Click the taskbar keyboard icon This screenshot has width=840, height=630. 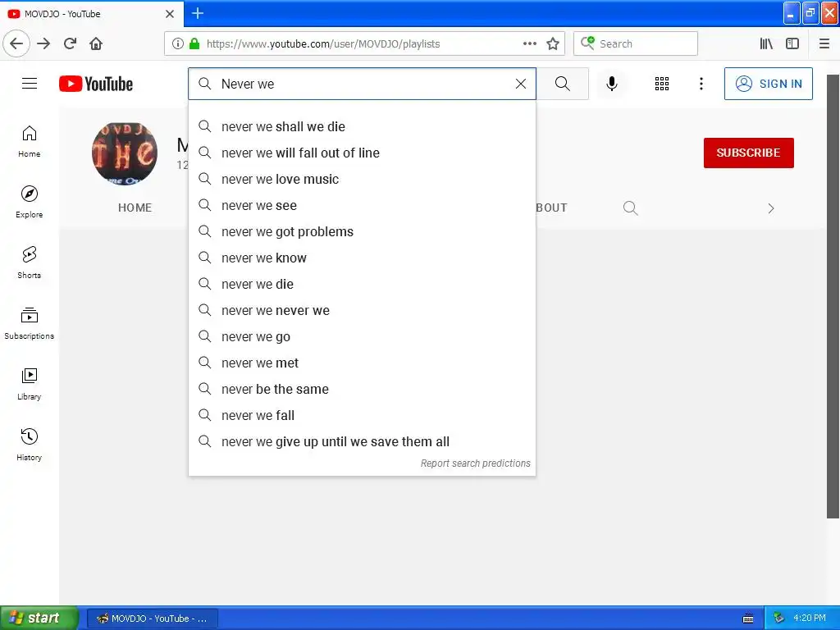(x=748, y=619)
